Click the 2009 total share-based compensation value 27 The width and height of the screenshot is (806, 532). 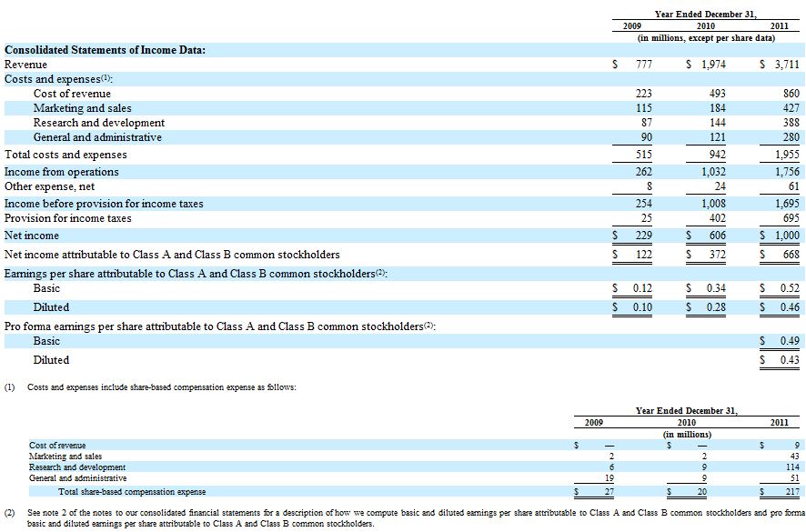tap(609, 492)
